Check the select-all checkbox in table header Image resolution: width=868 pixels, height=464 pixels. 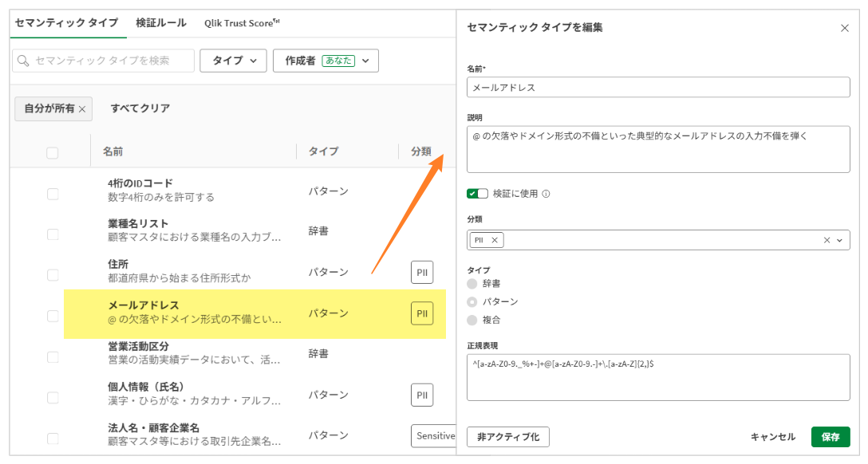(x=53, y=152)
